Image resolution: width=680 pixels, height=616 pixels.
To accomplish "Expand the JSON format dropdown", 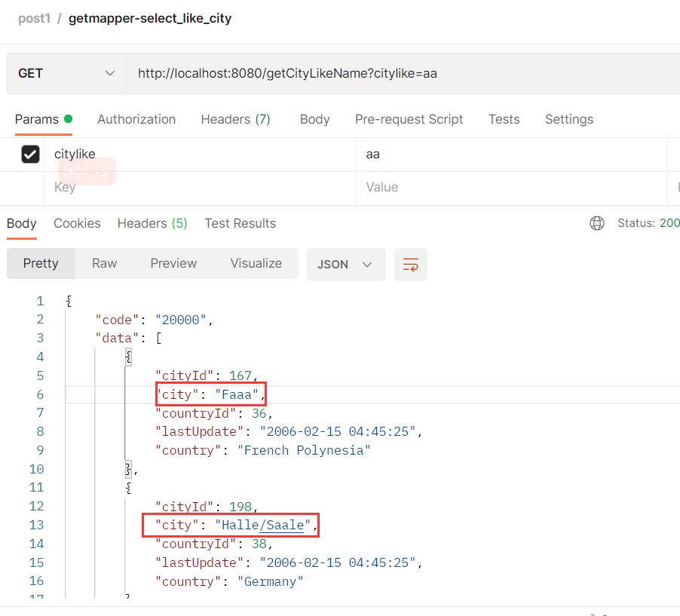I will pos(346,265).
